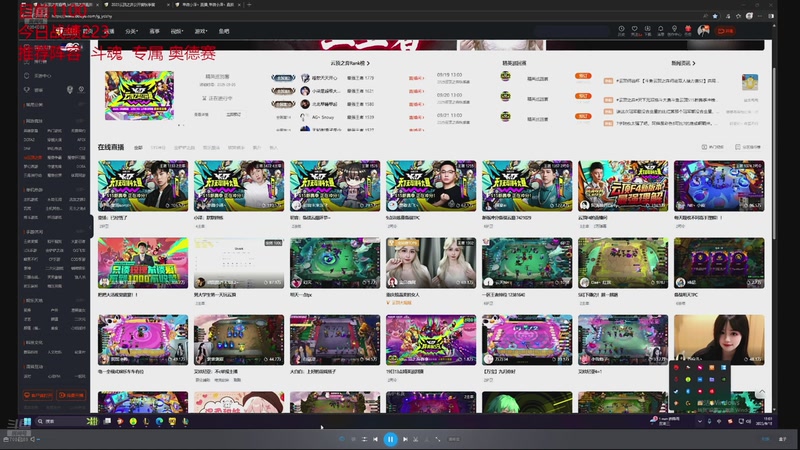Click the volume slider in player bar

(x=38, y=439)
